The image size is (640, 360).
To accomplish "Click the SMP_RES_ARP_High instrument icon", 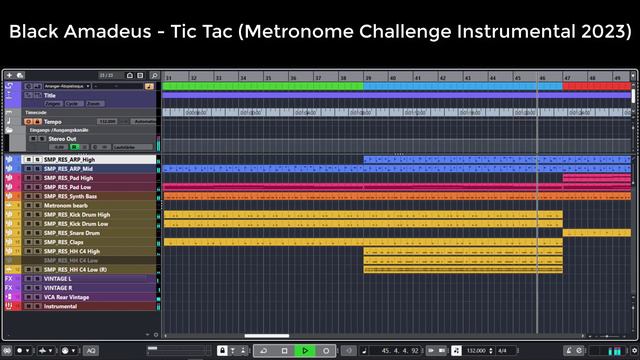I will click(x=9, y=160).
